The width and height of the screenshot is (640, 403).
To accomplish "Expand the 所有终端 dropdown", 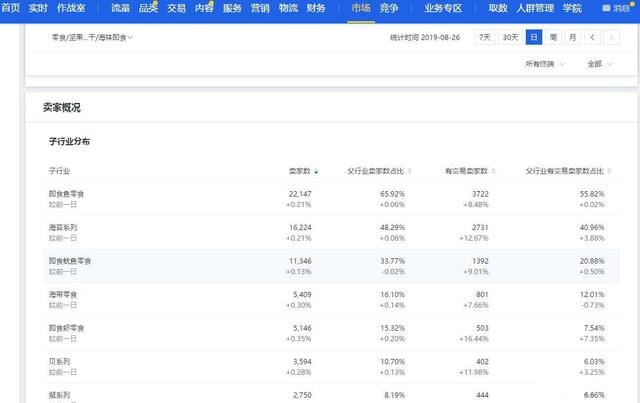I will point(545,64).
